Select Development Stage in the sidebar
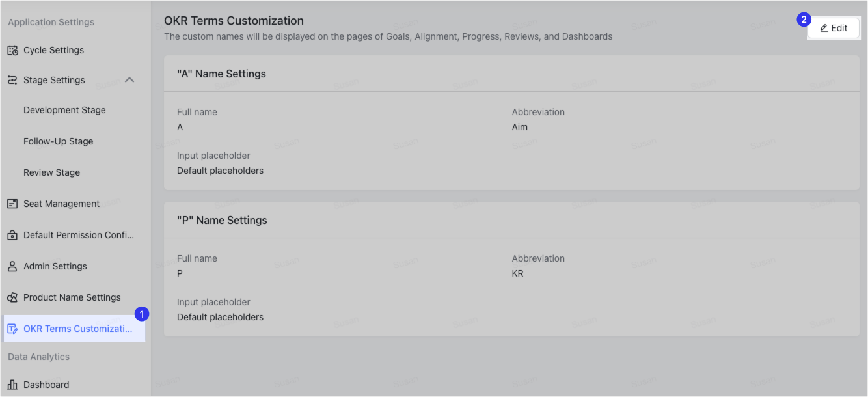 pos(64,110)
